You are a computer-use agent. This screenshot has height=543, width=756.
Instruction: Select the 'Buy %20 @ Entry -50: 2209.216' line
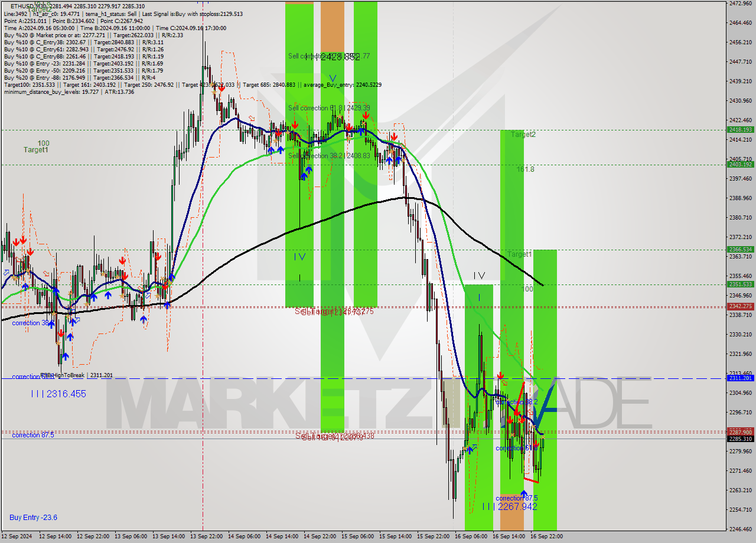click(83, 70)
